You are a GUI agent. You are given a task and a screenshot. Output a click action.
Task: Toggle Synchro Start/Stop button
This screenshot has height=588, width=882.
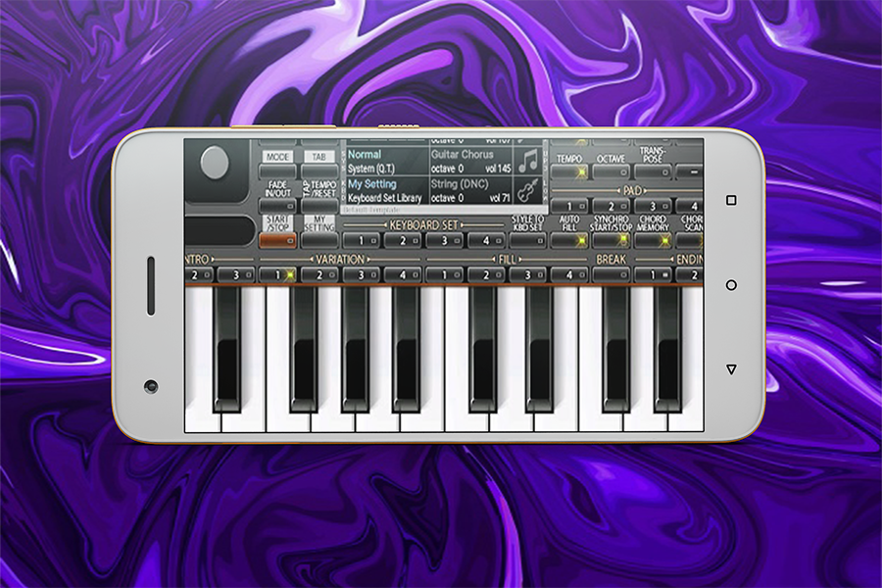pyautogui.click(x=611, y=241)
